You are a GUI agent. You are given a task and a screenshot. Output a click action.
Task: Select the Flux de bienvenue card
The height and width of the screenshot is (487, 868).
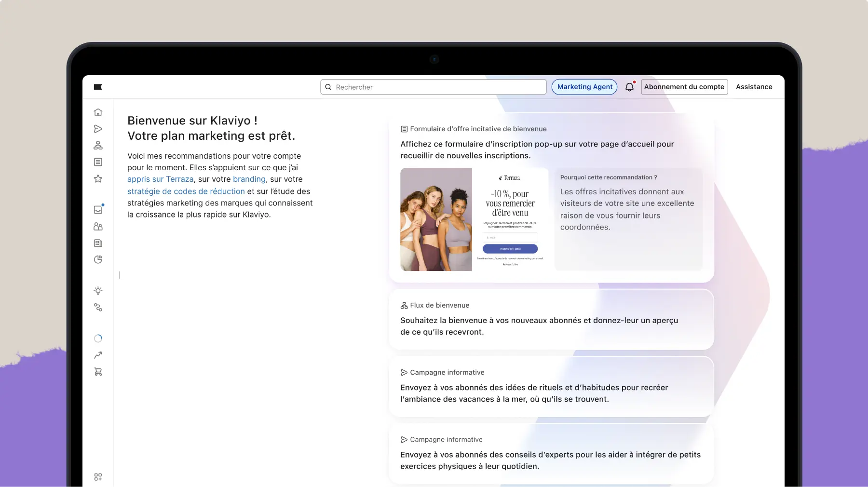coord(551,319)
